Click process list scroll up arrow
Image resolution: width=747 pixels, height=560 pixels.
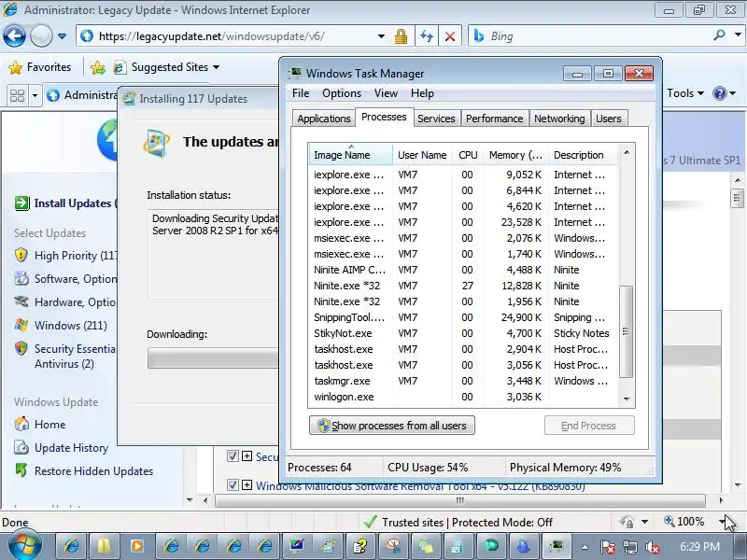pos(627,152)
